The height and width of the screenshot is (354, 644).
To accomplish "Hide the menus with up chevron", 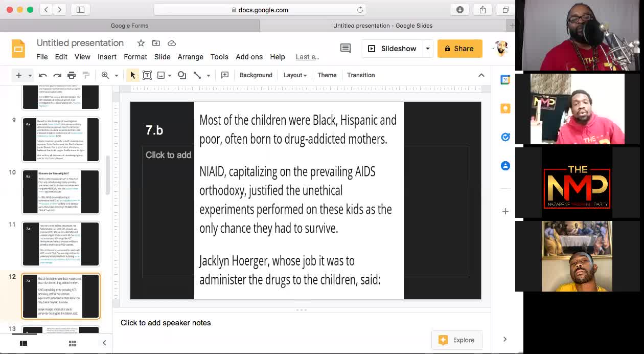I will point(481,75).
